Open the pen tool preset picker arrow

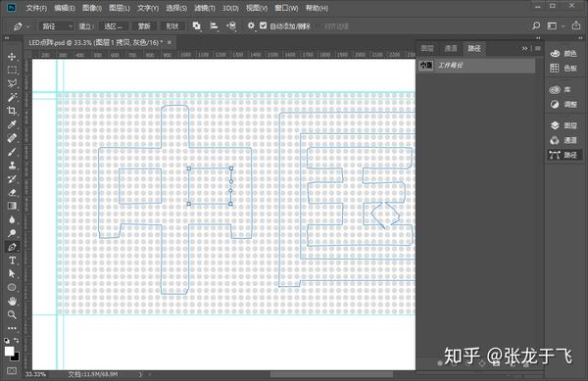[27, 26]
